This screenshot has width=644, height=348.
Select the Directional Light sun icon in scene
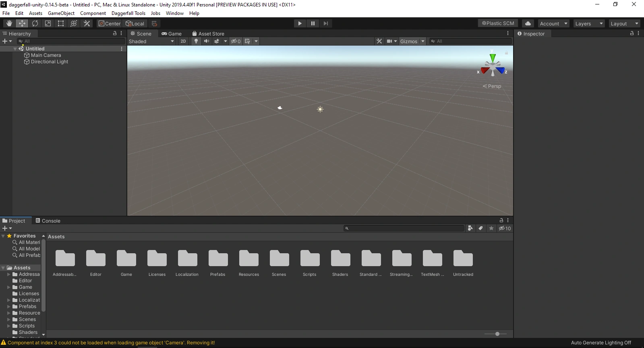pyautogui.click(x=320, y=109)
